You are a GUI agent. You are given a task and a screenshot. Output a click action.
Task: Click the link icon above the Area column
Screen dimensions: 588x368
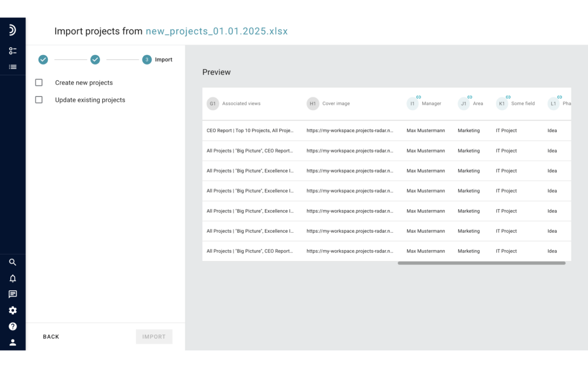[x=469, y=97]
